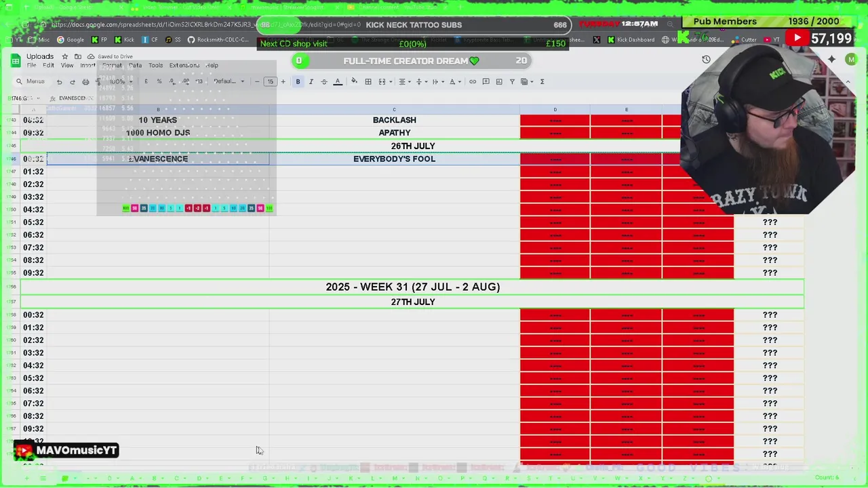Click the Uploads document title

tap(40, 56)
